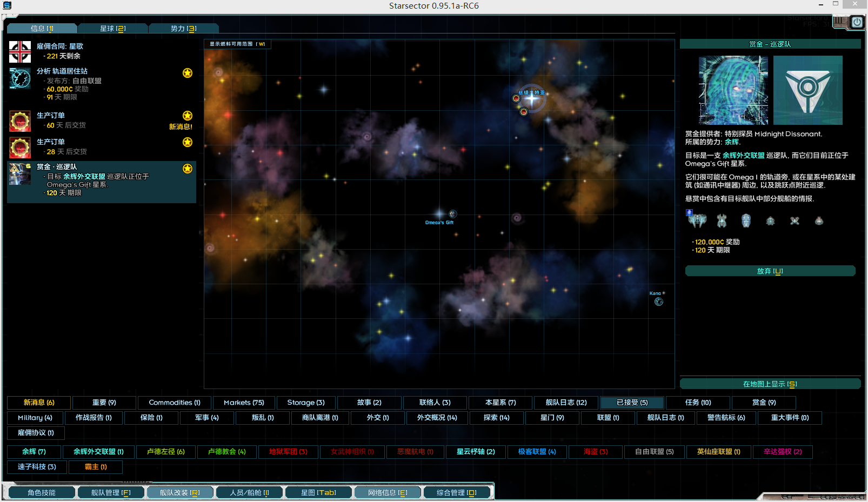Image resolution: width=868 pixels, height=502 pixels.
Task: Select the 雇佣合同 星歌 contract icon
Action: pyautogui.click(x=20, y=52)
